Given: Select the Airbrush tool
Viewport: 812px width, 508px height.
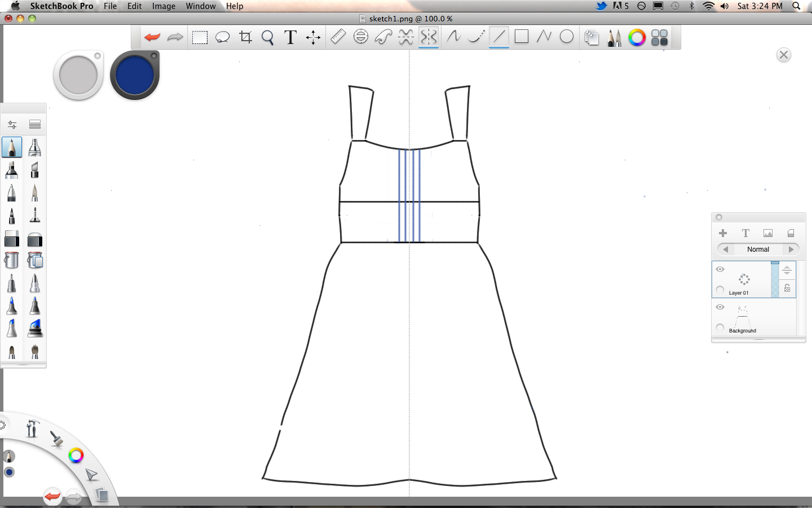Looking at the screenshot, I should point(35,147).
